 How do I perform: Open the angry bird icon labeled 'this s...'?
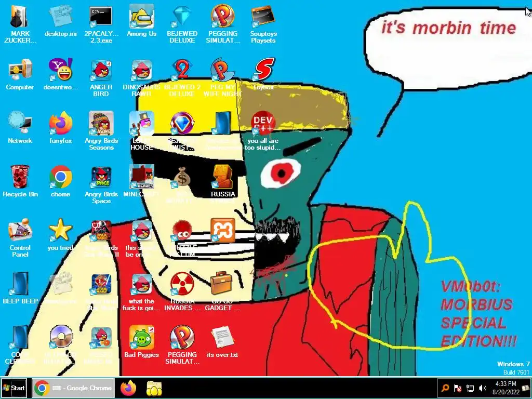[x=141, y=231]
